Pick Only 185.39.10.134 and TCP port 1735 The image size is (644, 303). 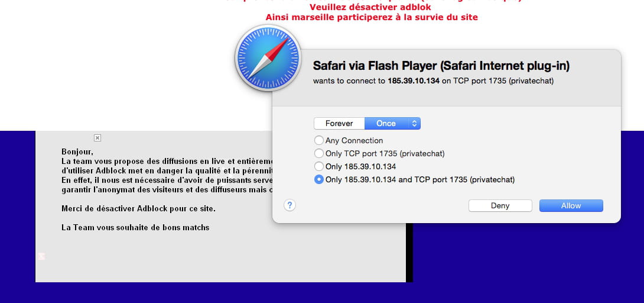(x=318, y=180)
